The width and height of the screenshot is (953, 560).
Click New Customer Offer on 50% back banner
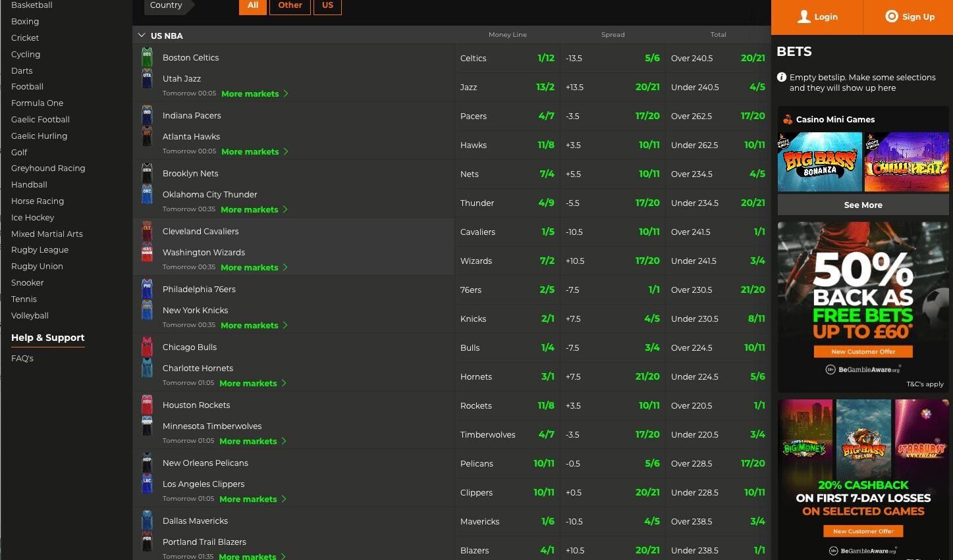tap(863, 351)
